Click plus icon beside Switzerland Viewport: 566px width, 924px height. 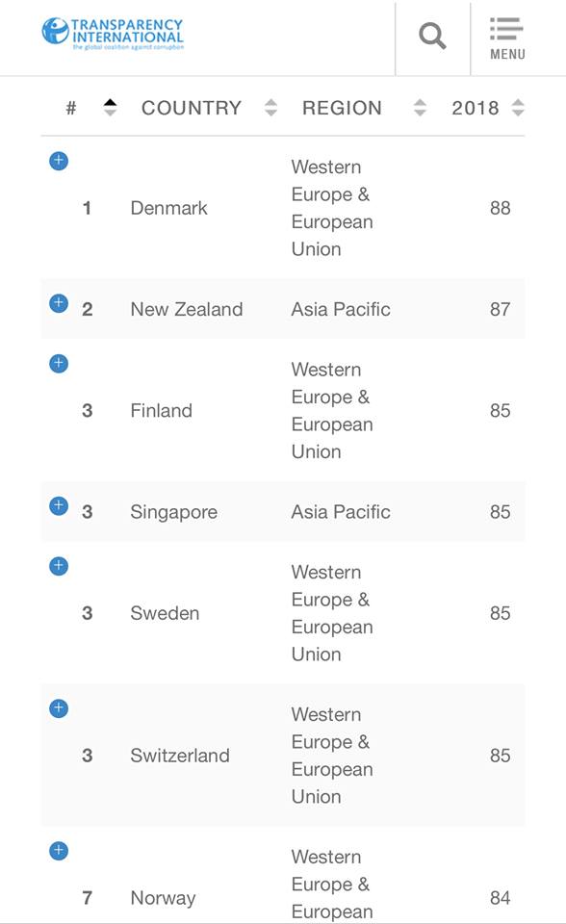point(59,707)
